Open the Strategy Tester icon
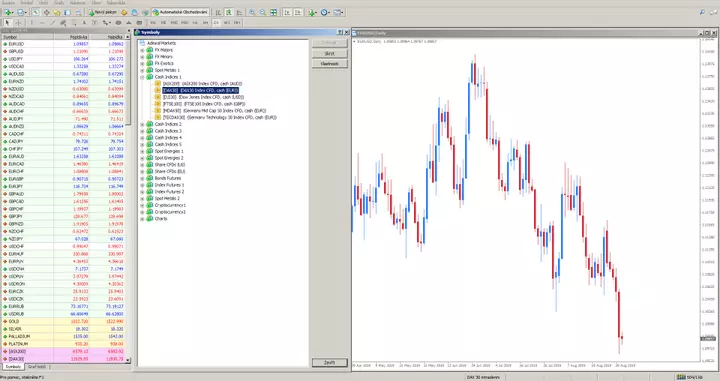The image size is (720, 381). [79, 12]
